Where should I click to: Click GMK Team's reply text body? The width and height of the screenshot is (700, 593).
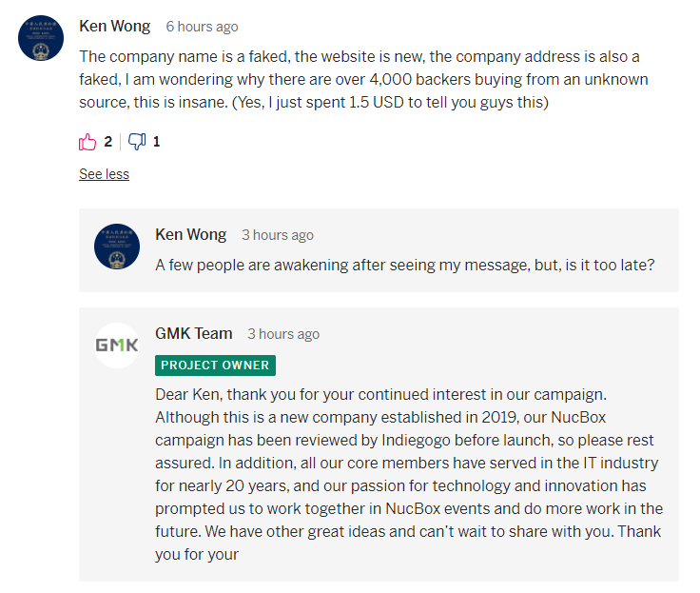pos(409,474)
